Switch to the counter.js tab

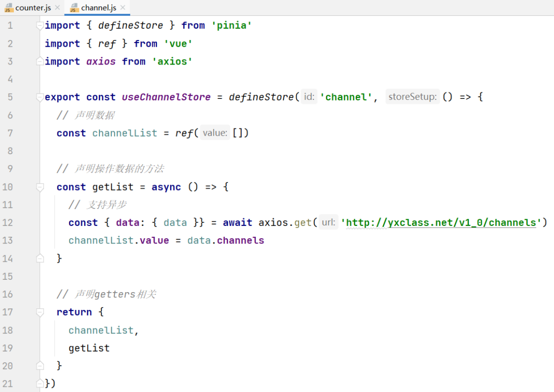[33, 8]
